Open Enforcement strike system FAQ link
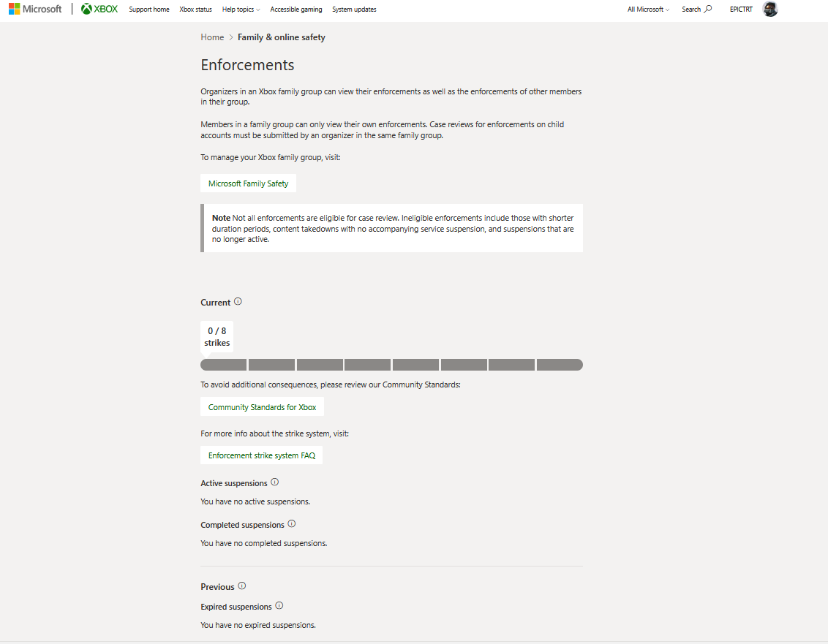Image resolution: width=828 pixels, height=644 pixels. [x=261, y=455]
